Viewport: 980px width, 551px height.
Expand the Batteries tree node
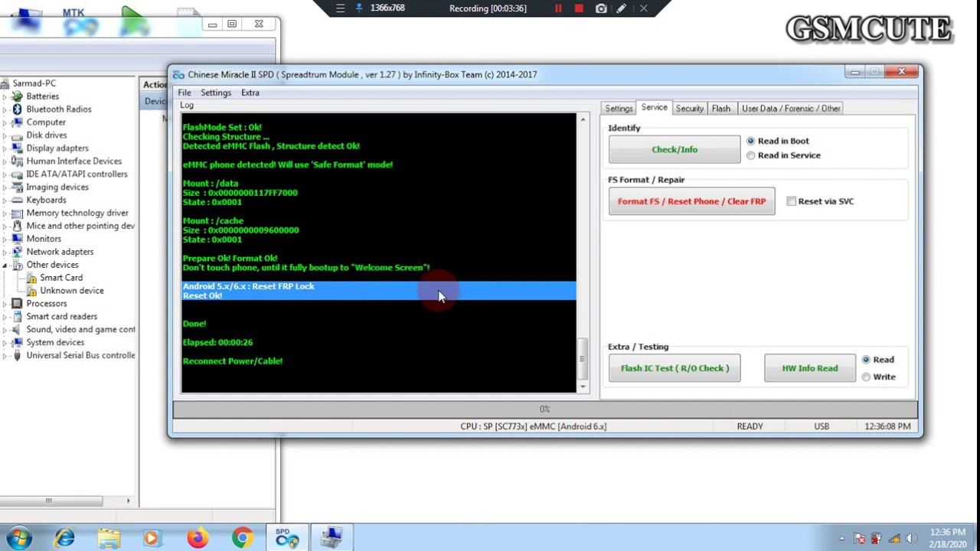5,96
